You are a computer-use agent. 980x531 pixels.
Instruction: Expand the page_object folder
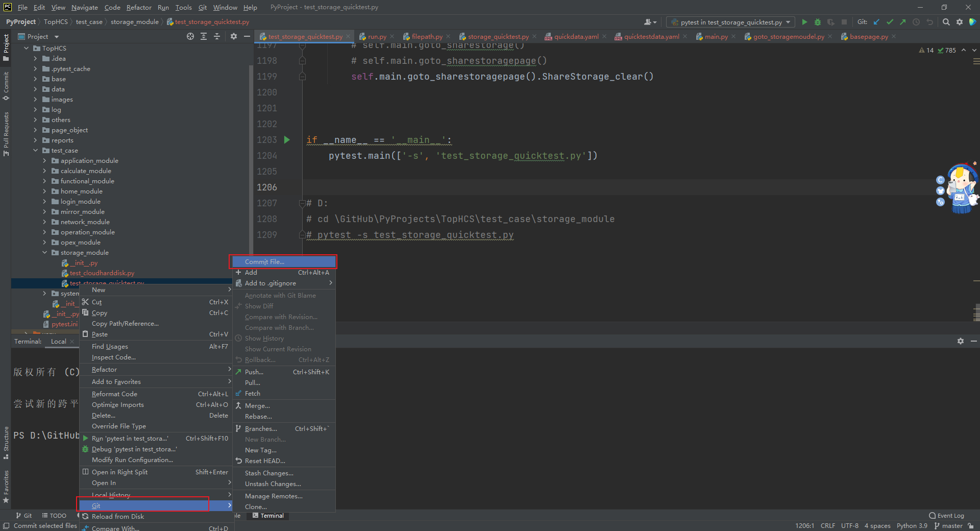(35, 130)
